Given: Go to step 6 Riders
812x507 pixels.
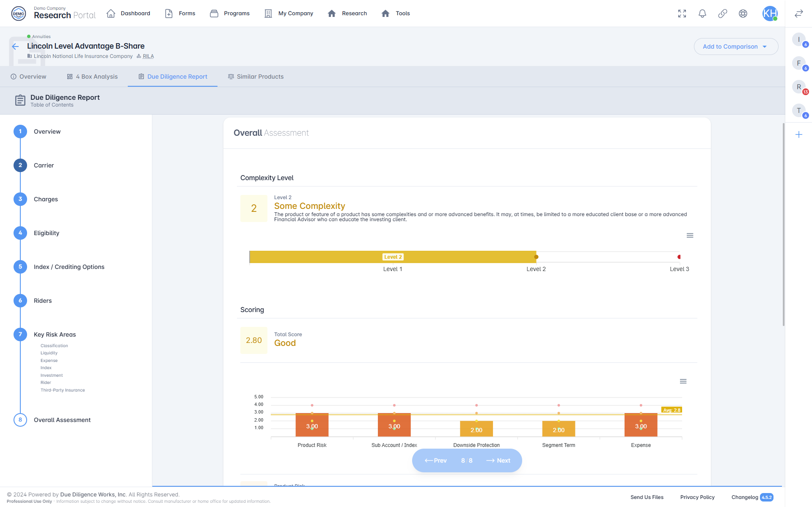Looking at the screenshot, I should click(x=33, y=301).
